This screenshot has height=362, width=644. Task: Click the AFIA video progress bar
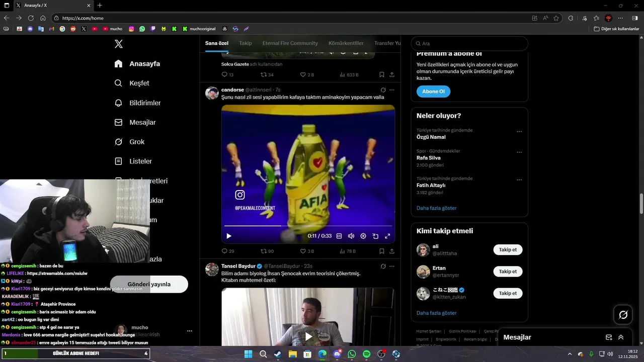click(308, 226)
